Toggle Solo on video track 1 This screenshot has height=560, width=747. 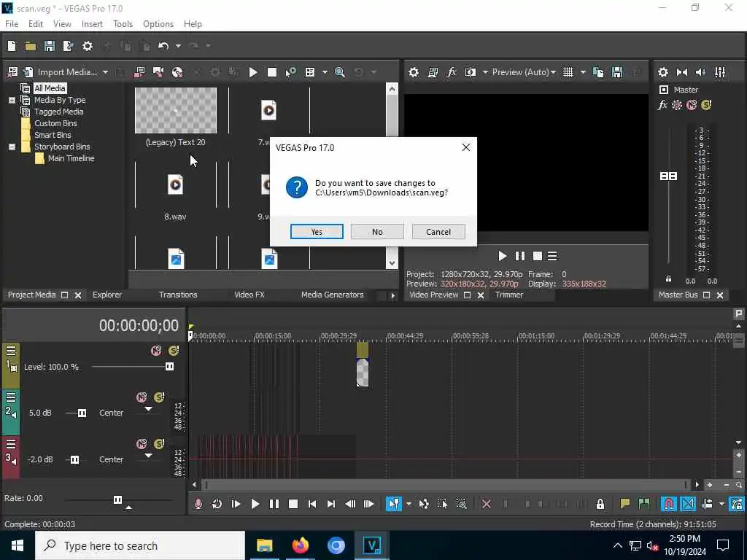click(x=174, y=351)
